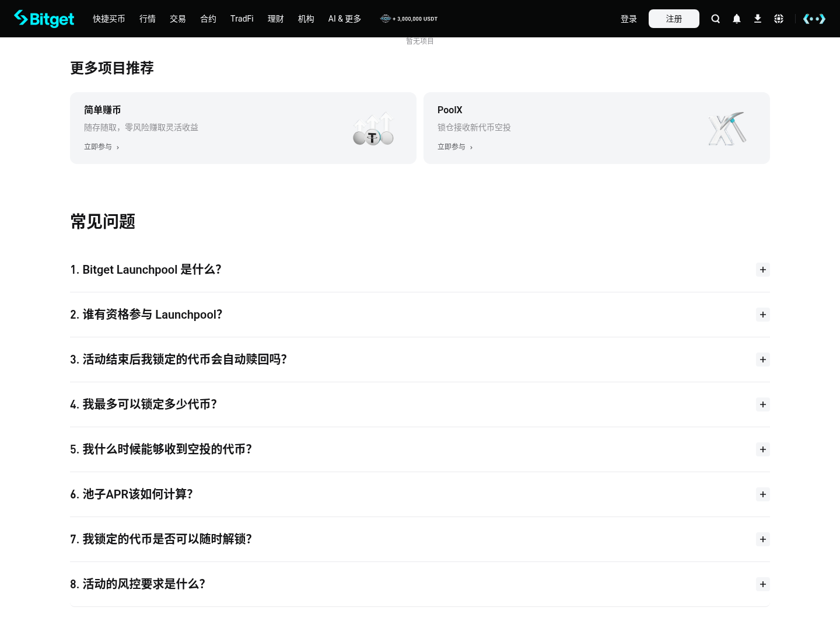Click the PoolX pickaxe illustration

(x=727, y=128)
